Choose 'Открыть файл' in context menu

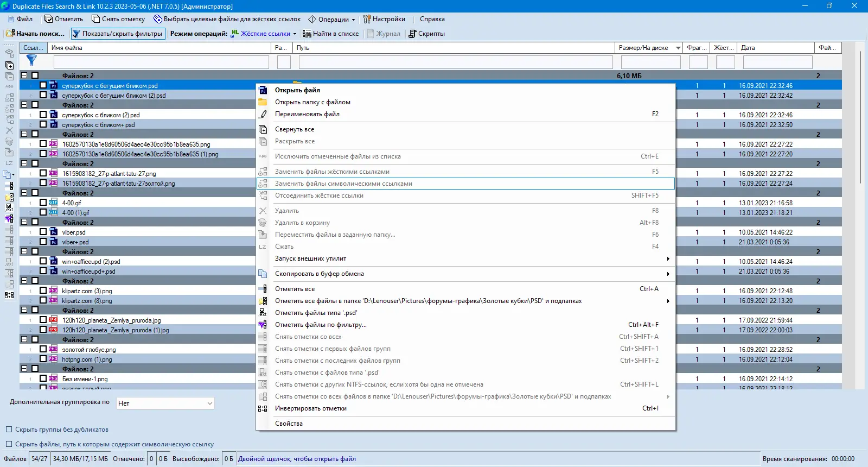click(x=465, y=90)
